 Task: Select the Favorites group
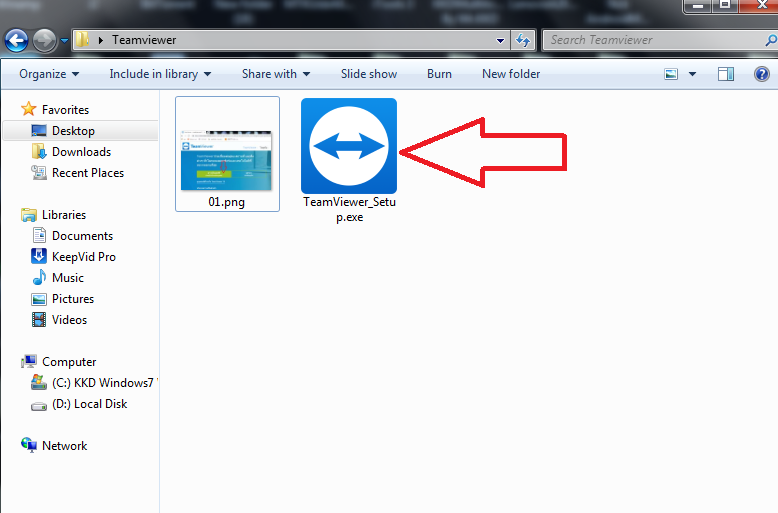click(x=65, y=110)
